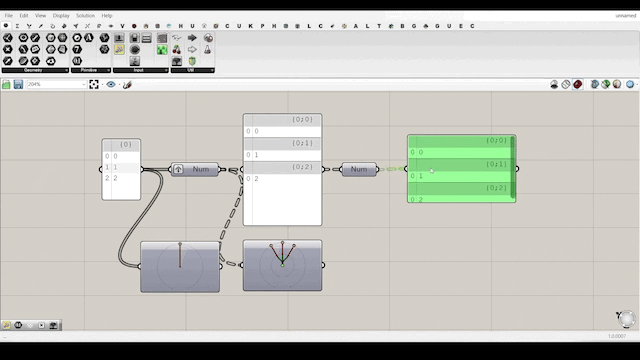Select the single-vector display component on canvas

180,267
